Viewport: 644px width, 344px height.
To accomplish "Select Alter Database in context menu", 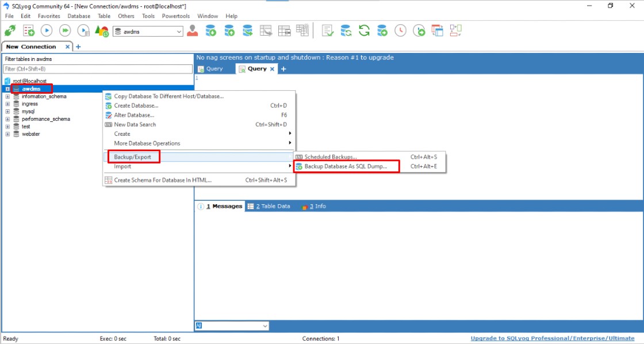I will (198, 115).
